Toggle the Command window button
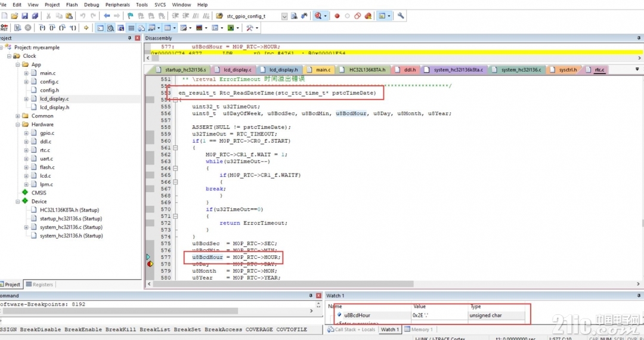 pyautogui.click(x=100, y=28)
